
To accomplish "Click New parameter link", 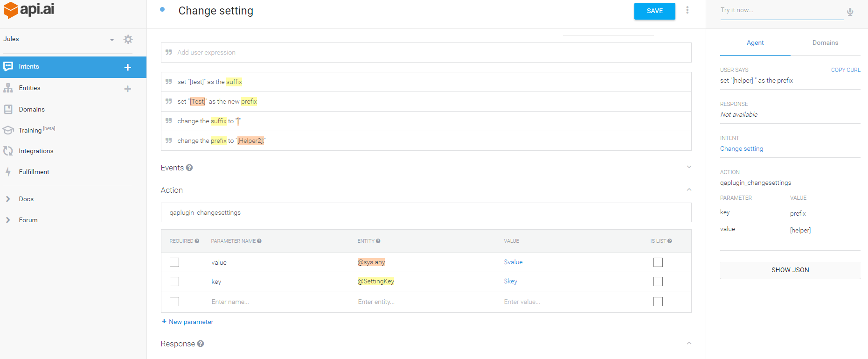I will coord(187,322).
